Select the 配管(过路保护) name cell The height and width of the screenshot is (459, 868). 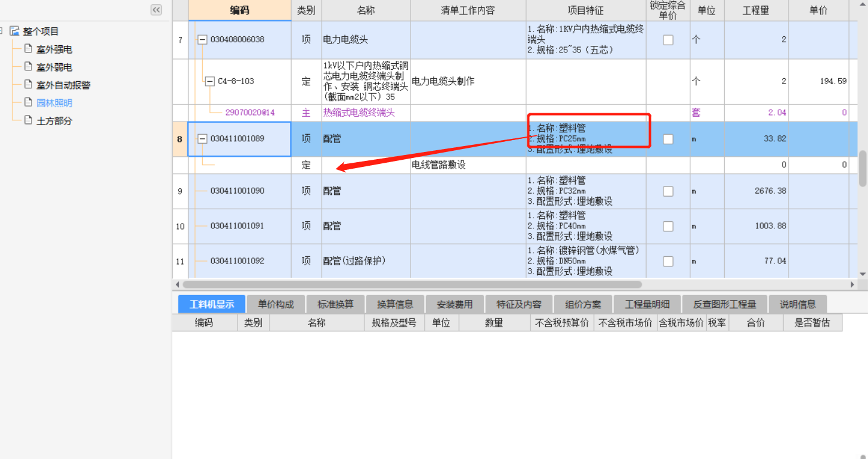coord(366,261)
